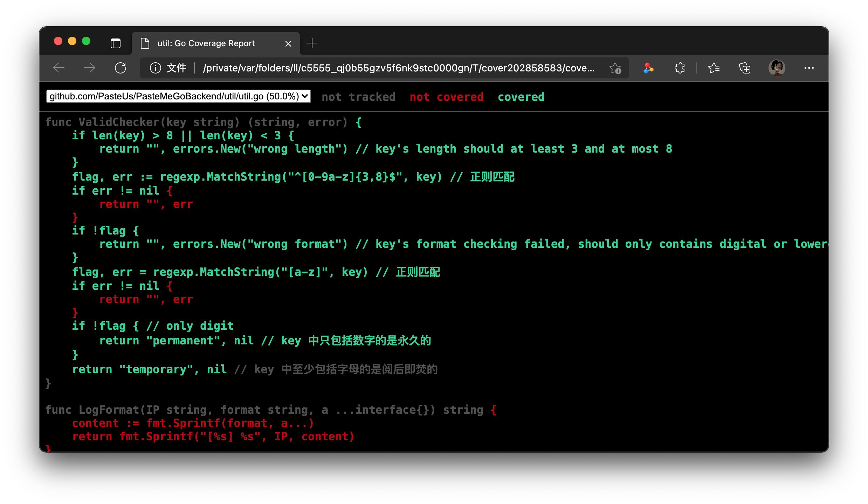This screenshot has width=868, height=504.
Task: Reload the coverage report page
Action: tap(120, 68)
